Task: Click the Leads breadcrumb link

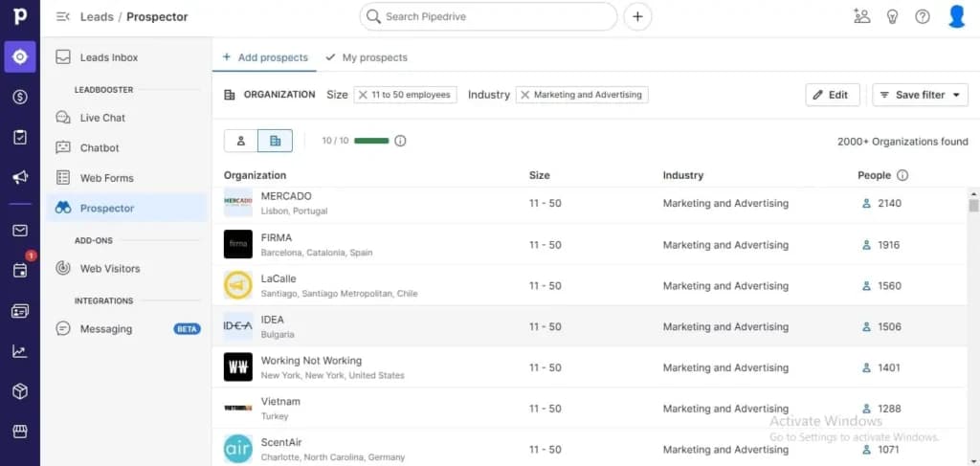Action: (x=97, y=17)
